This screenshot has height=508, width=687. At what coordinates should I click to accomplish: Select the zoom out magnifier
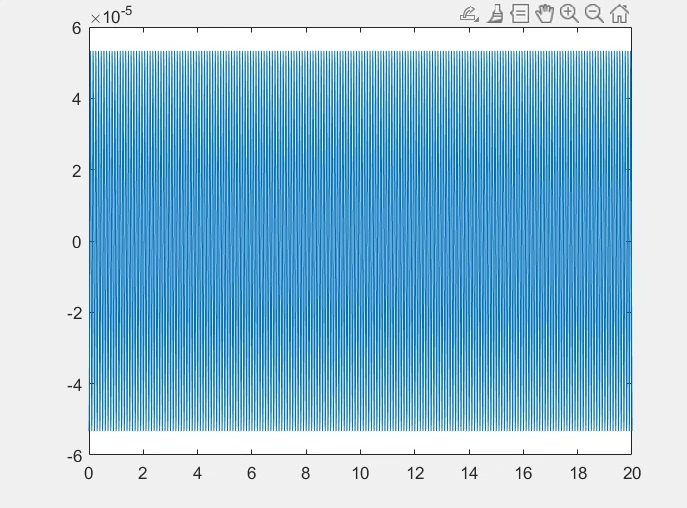pyautogui.click(x=594, y=14)
